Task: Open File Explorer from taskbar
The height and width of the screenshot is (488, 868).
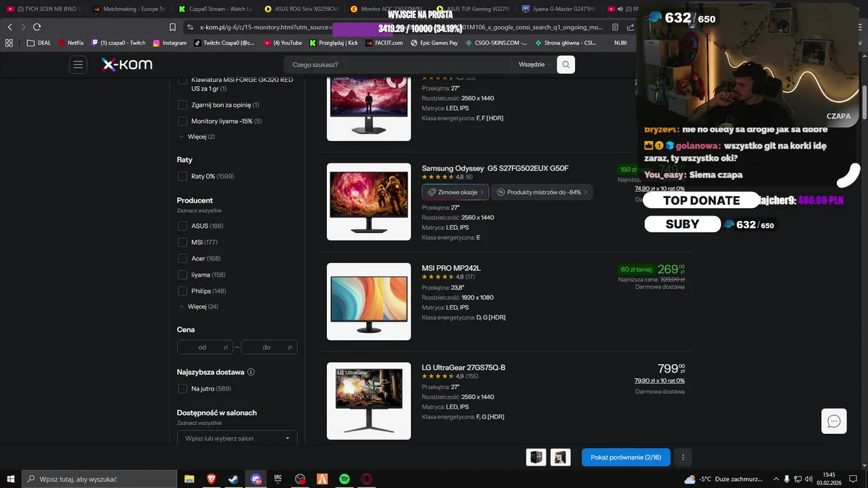Action: point(189,479)
